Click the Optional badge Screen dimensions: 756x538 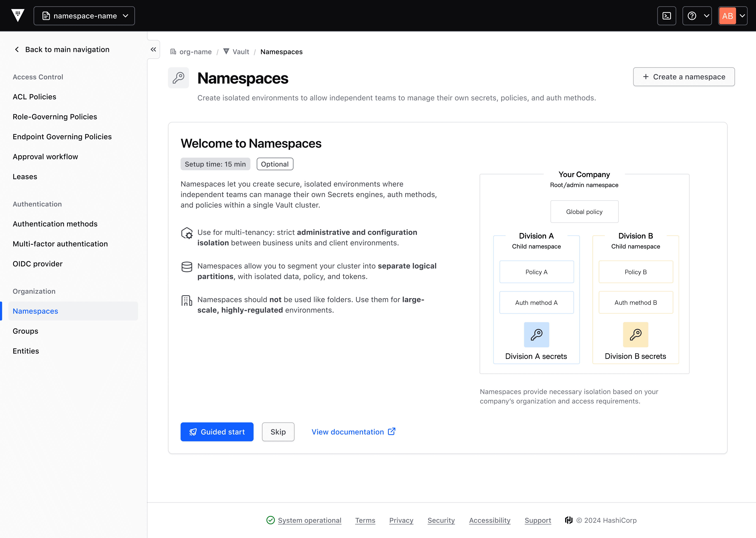(x=275, y=164)
